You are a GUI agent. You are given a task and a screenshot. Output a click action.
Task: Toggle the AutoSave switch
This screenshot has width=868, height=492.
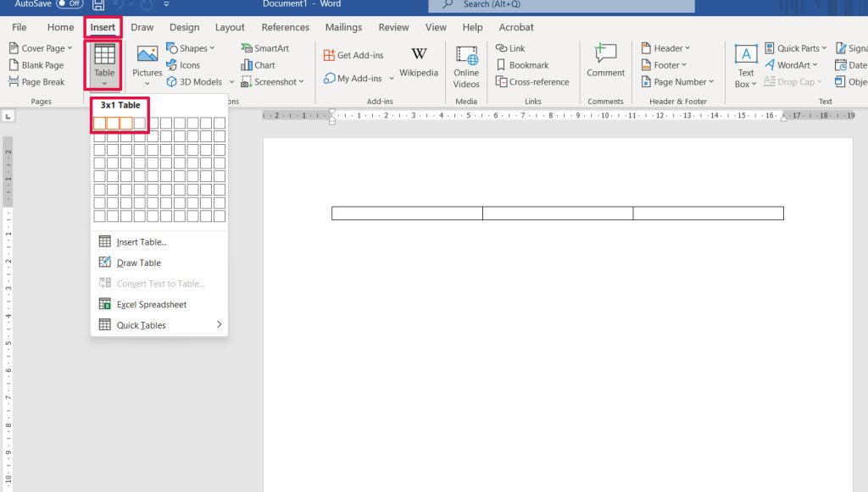pyautogui.click(x=70, y=4)
